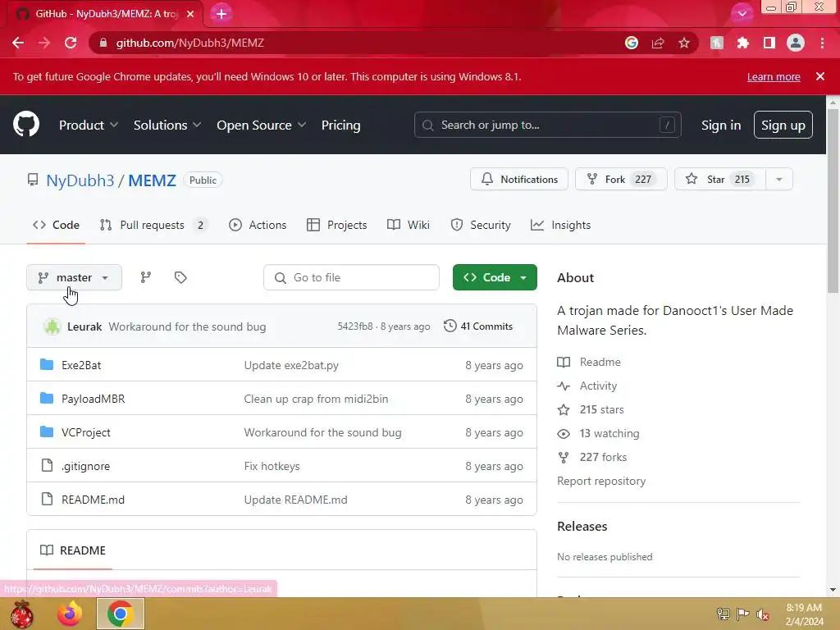Click the Report repository link
840x630 pixels.
[601, 481]
